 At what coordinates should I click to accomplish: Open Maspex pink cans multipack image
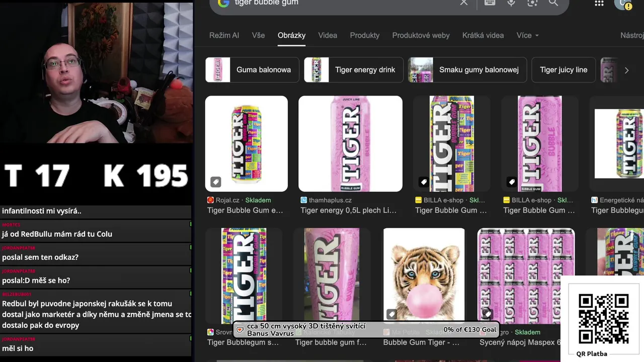tap(526, 276)
